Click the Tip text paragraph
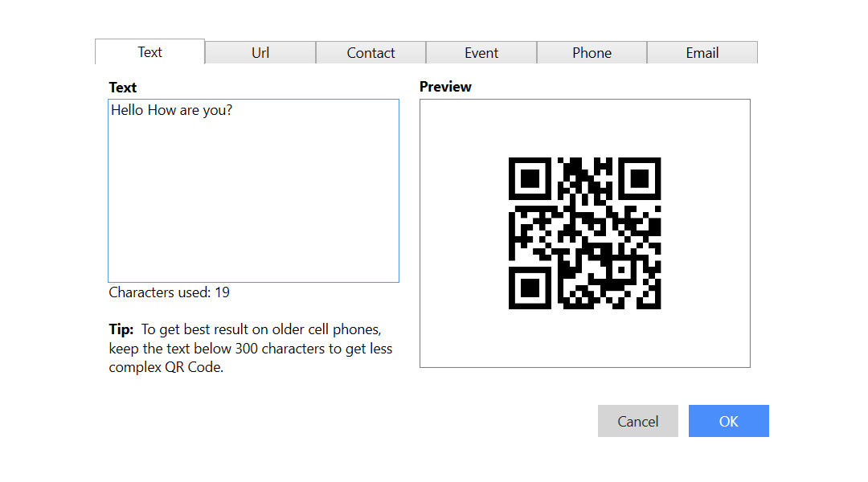 249,348
